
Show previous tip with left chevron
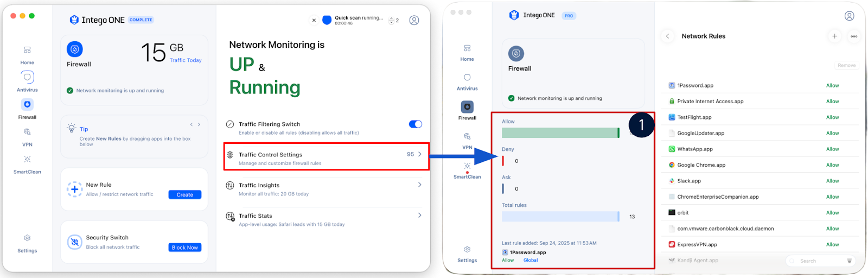click(191, 124)
